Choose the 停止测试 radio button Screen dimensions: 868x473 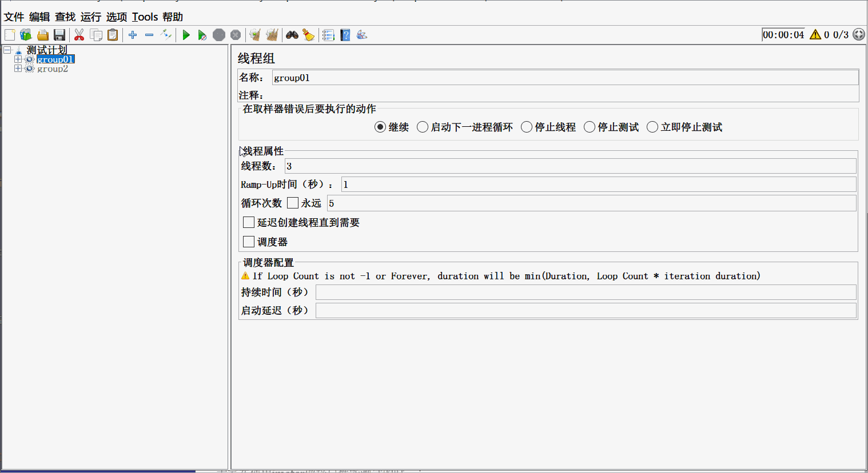point(590,127)
